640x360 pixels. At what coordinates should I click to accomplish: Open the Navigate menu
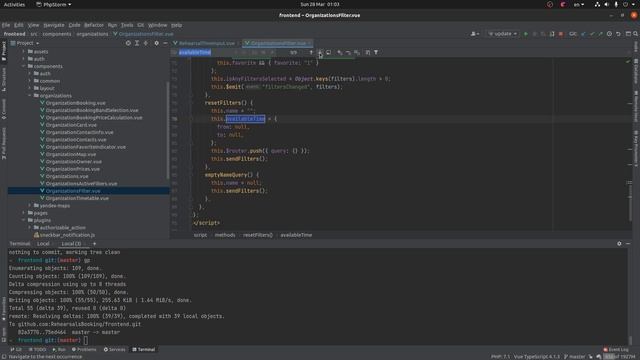coord(54,25)
